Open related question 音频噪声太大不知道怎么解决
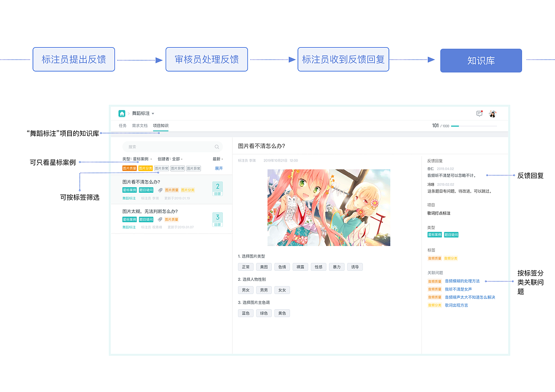The height and width of the screenshot is (392, 555). (x=470, y=297)
